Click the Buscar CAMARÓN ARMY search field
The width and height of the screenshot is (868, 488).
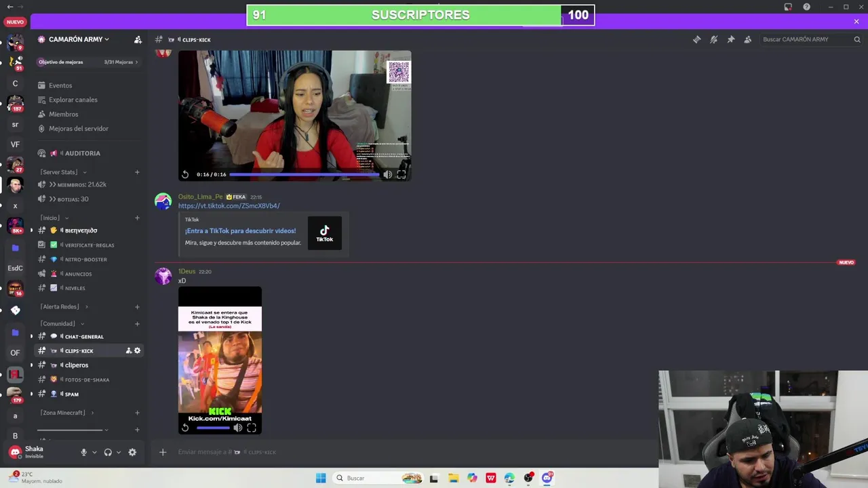(x=811, y=39)
